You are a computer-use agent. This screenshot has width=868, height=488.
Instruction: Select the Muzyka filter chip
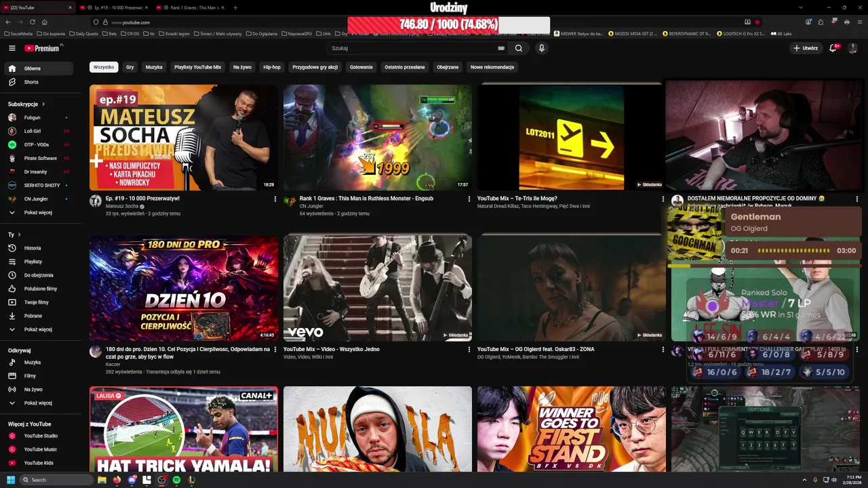[154, 67]
